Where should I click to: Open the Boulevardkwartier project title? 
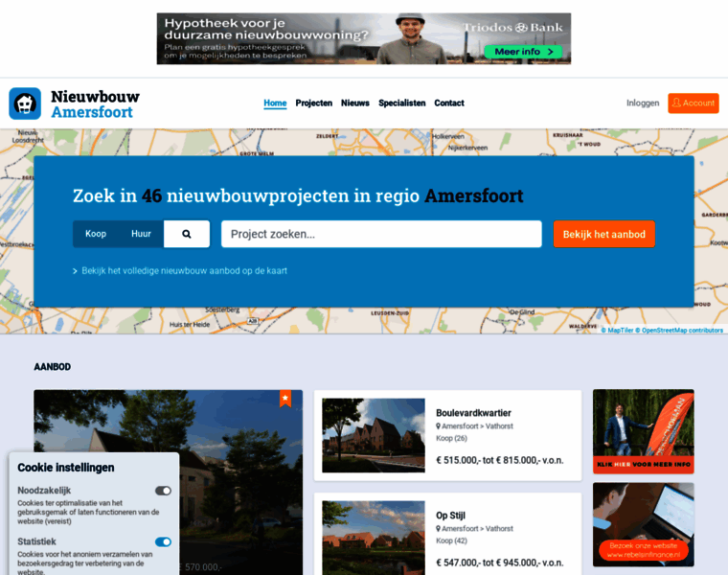pos(473,413)
